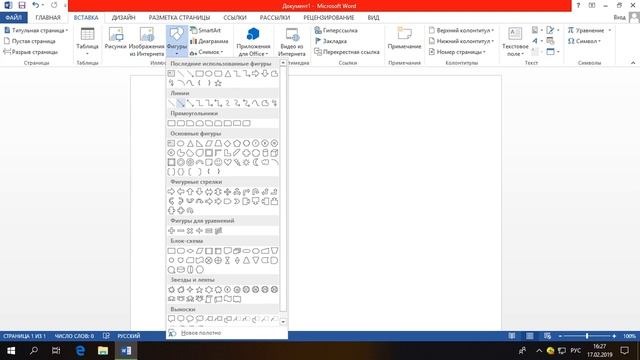Switch to print layout view
640x360 pixels.
coord(529,336)
